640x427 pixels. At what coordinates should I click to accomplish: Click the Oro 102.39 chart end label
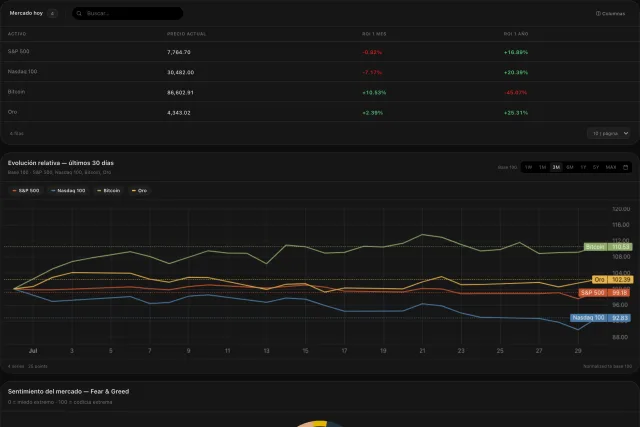[x=613, y=280]
